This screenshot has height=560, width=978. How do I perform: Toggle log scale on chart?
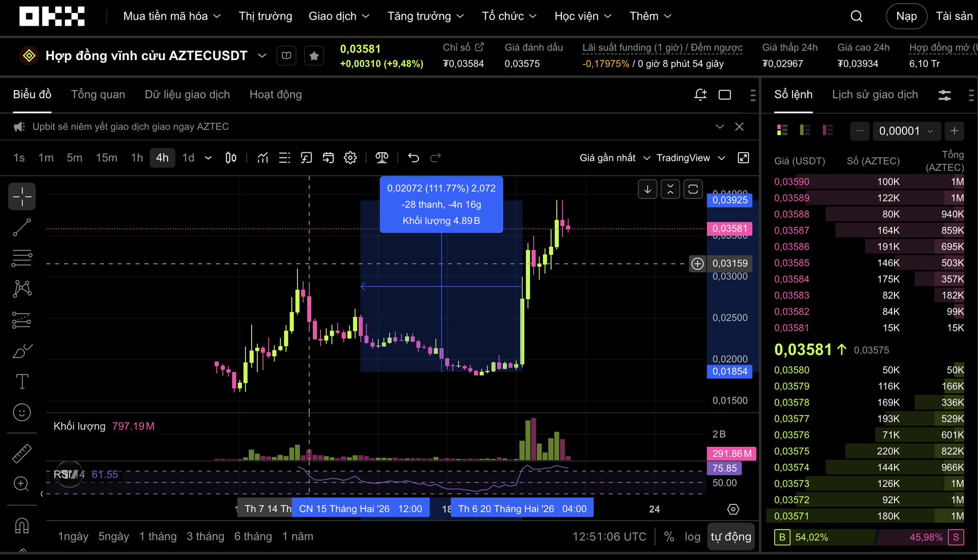(x=692, y=537)
